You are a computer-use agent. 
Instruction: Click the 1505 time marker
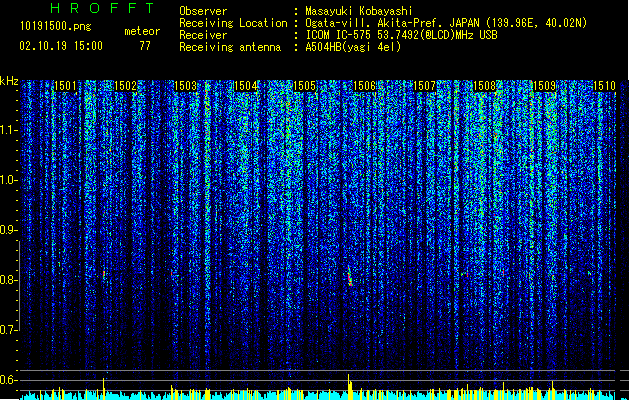pyautogui.click(x=304, y=86)
